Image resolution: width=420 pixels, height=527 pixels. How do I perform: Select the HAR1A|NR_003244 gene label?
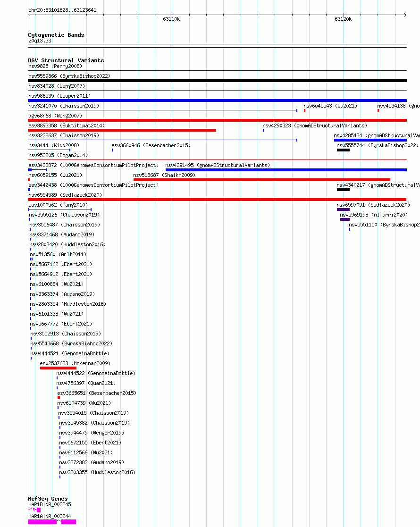(x=50, y=516)
